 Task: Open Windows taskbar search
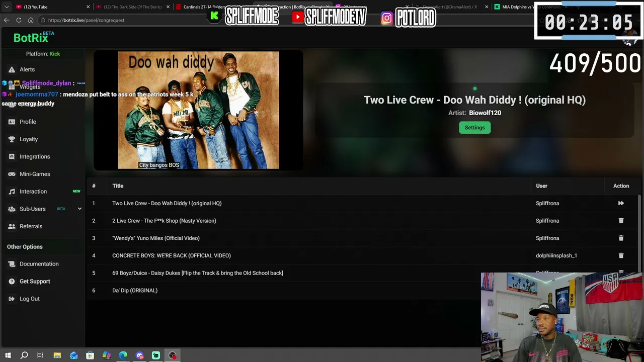[24, 355]
